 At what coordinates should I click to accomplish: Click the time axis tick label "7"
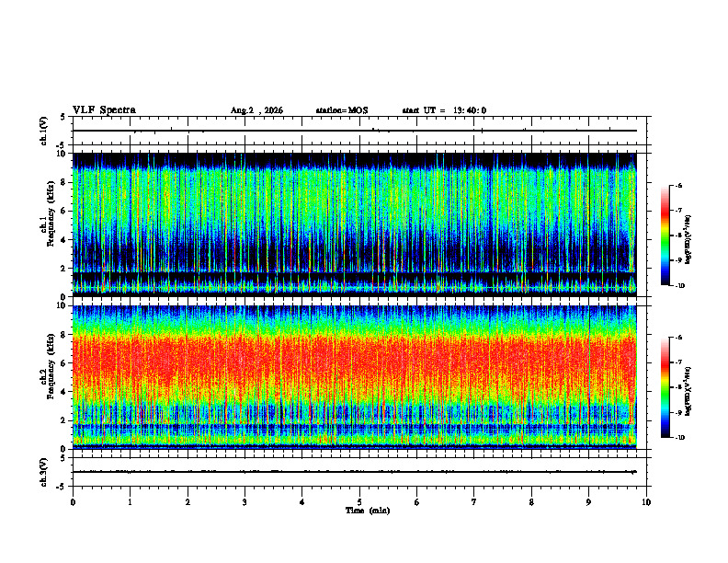tap(474, 502)
